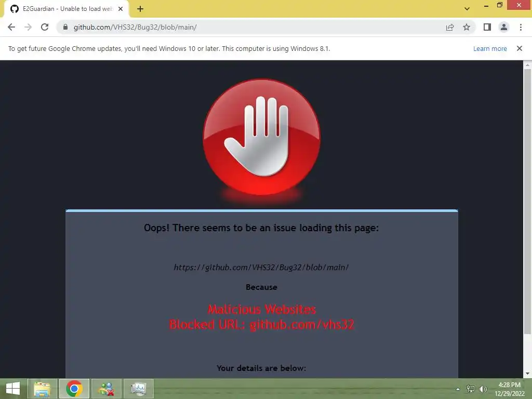Click the red stop hand image
The image size is (532, 399).
(262, 137)
